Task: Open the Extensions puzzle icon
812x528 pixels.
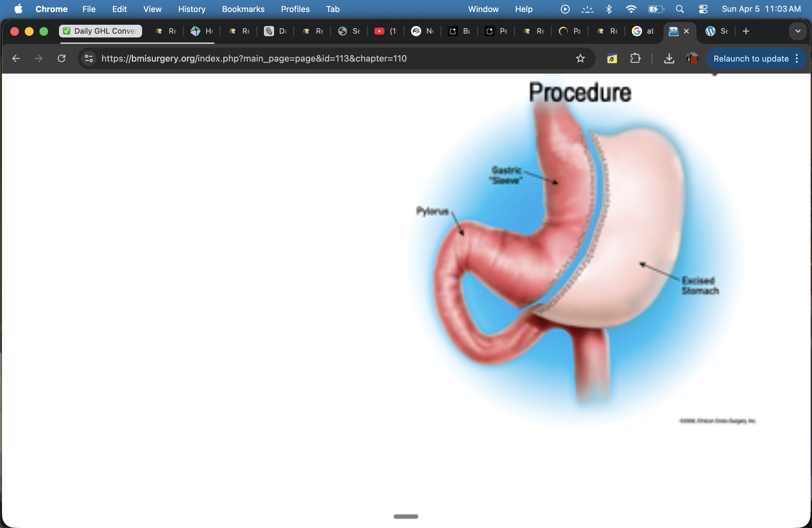Action: click(x=635, y=58)
